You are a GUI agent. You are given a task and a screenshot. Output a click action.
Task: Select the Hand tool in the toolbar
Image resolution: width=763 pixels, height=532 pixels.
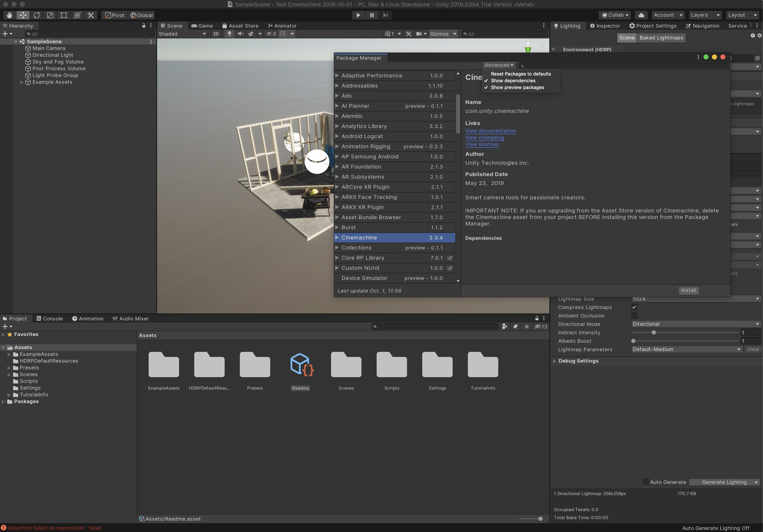click(9, 15)
